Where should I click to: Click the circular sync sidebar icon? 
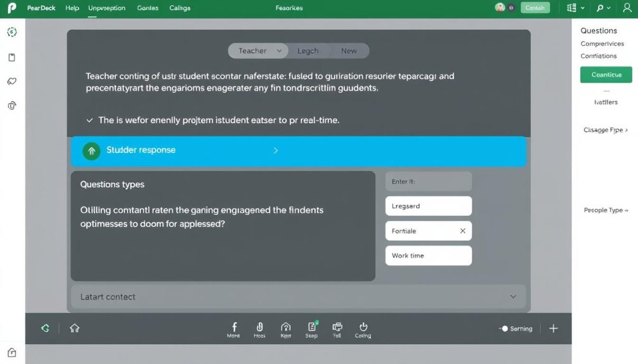click(12, 32)
